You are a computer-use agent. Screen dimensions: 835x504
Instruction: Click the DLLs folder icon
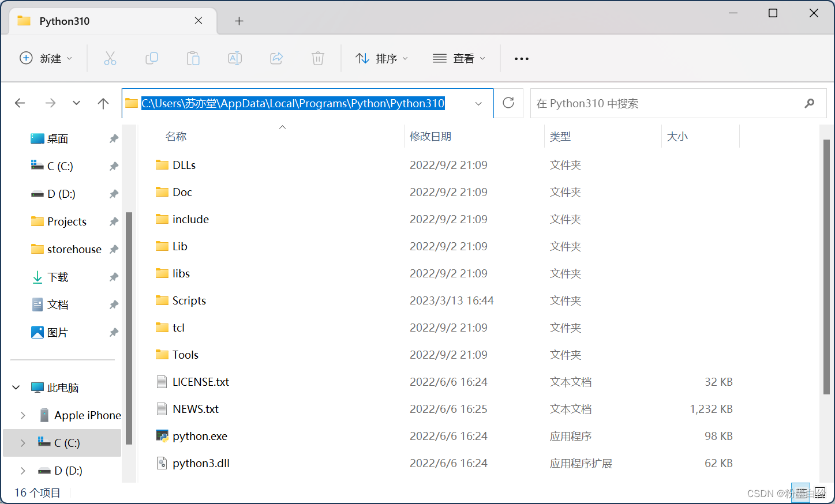click(x=162, y=165)
